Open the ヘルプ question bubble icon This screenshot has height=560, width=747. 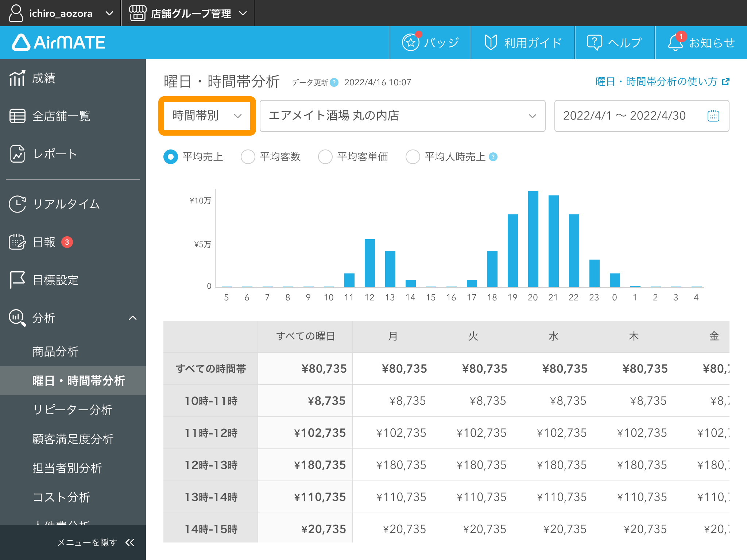pyautogui.click(x=594, y=43)
